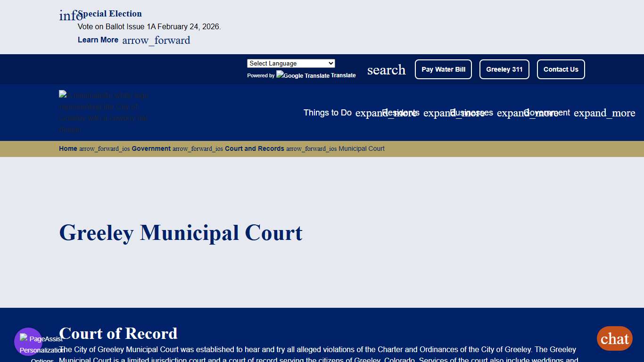Open the chat widget icon
Screen dimensions: 644x362
(614, 338)
